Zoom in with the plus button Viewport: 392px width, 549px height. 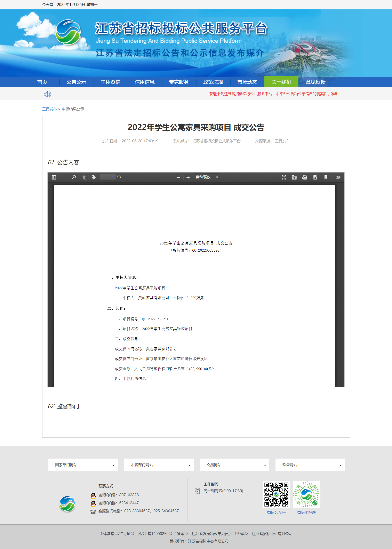pyautogui.click(x=188, y=177)
